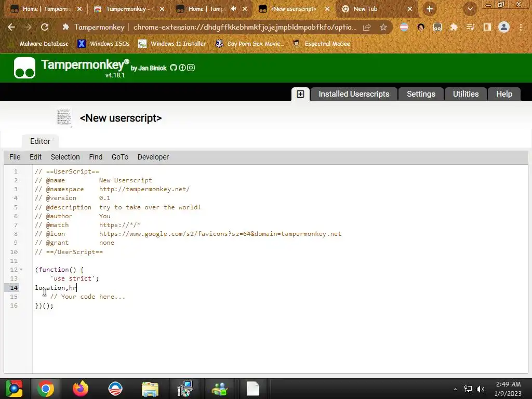This screenshot has height=399, width=532.
Task: Open the Windows ISOs bookmark
Action: tap(104, 44)
